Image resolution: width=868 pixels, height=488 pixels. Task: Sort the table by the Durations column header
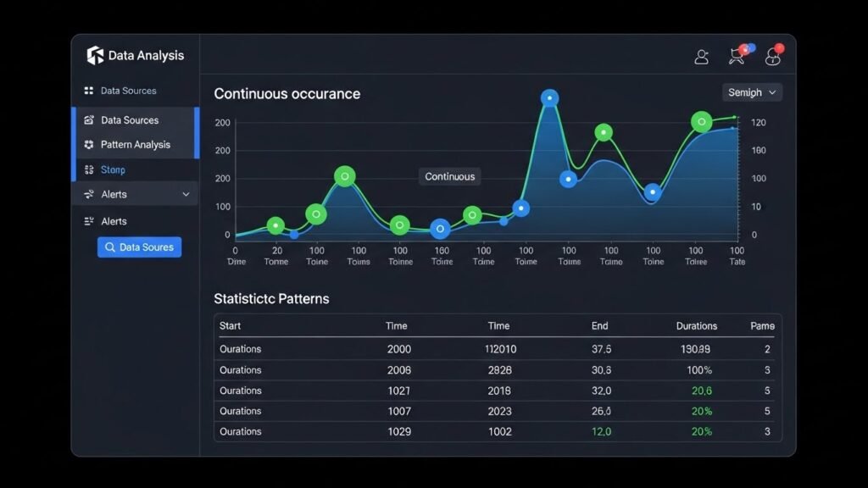(x=696, y=326)
